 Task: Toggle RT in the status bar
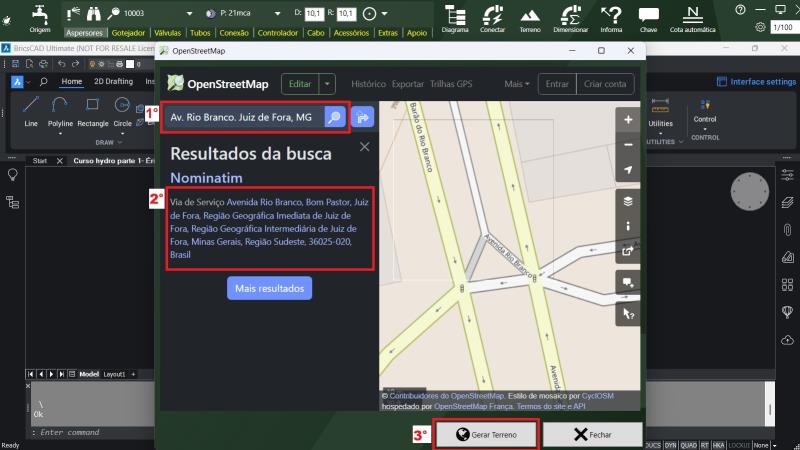point(705,445)
